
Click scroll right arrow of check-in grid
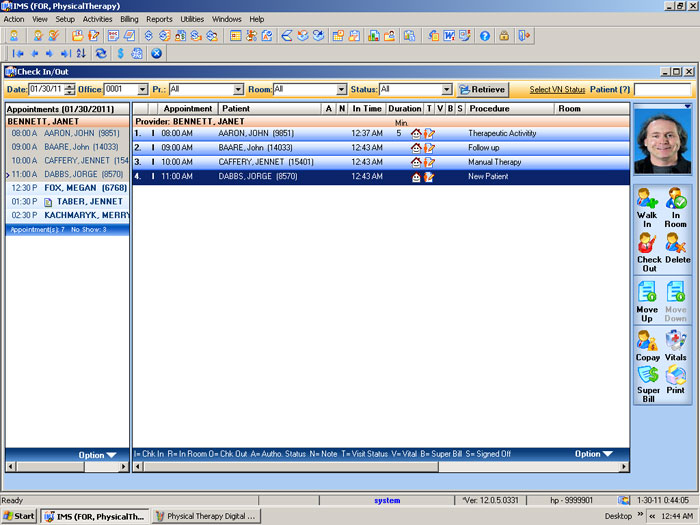click(624, 467)
